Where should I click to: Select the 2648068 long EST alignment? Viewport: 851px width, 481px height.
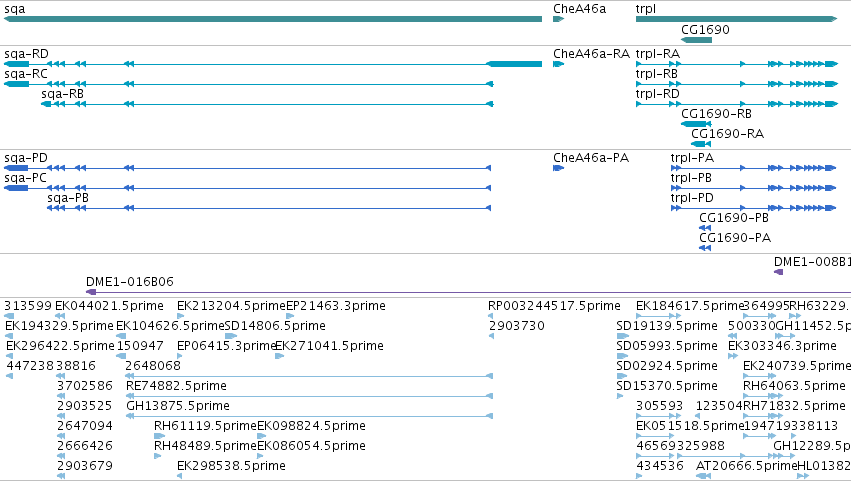tap(309, 376)
